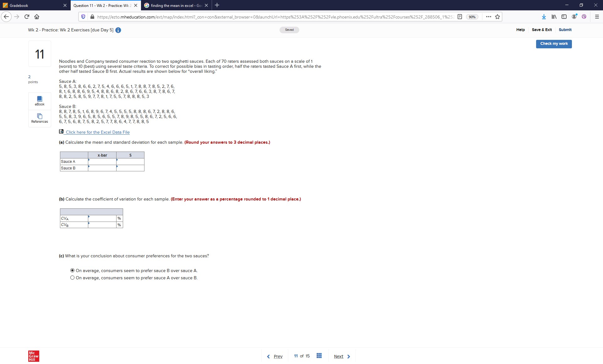Open the question grid navigator icon
603x364 pixels.
(319, 356)
